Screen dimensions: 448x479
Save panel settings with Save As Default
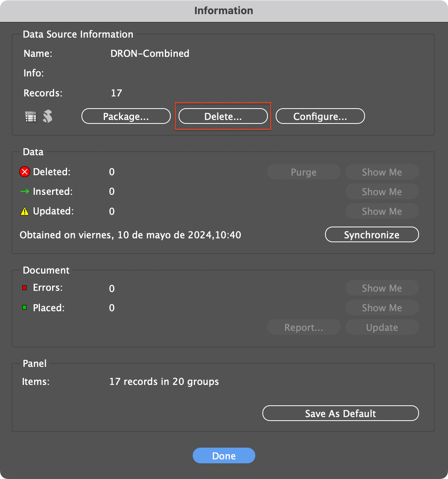click(x=340, y=413)
